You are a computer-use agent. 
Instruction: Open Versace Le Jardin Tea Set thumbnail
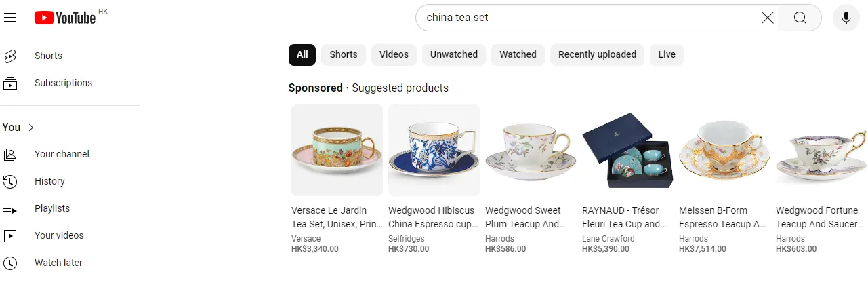point(337,150)
